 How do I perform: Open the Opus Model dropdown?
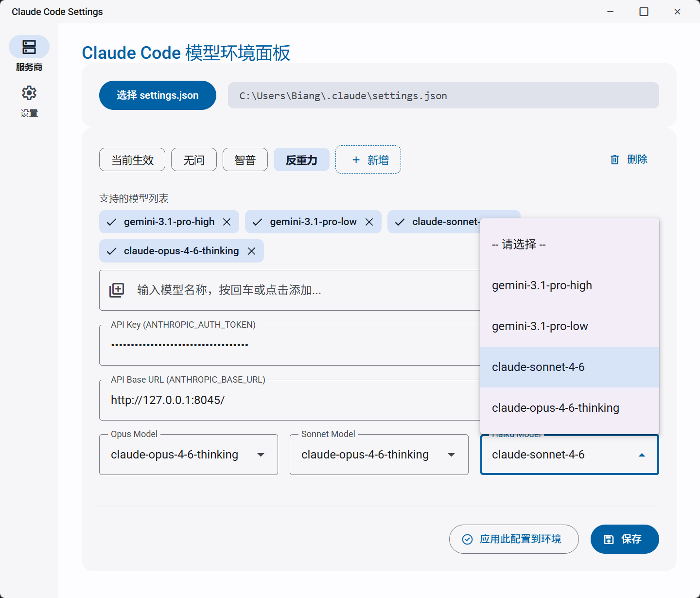[x=189, y=455]
